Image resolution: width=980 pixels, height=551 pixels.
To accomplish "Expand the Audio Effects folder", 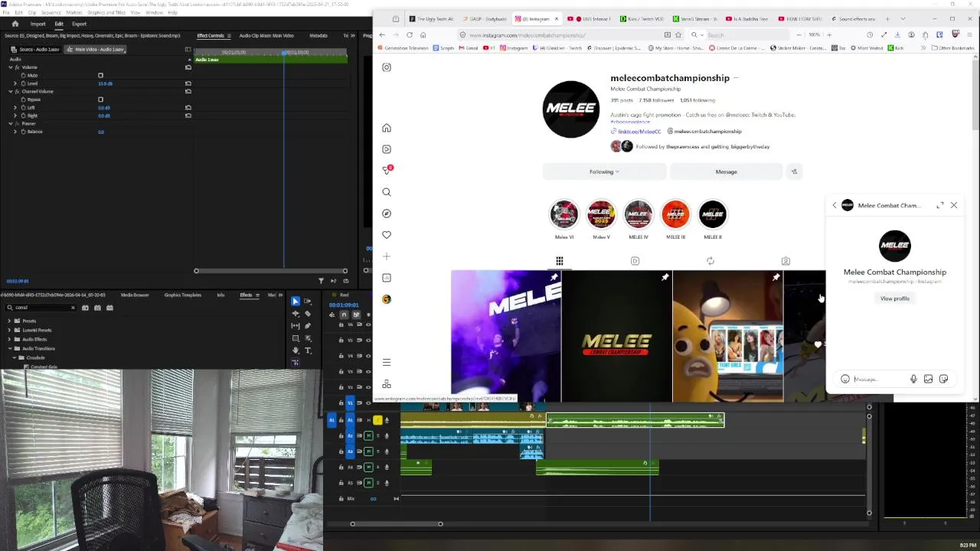I will point(9,339).
